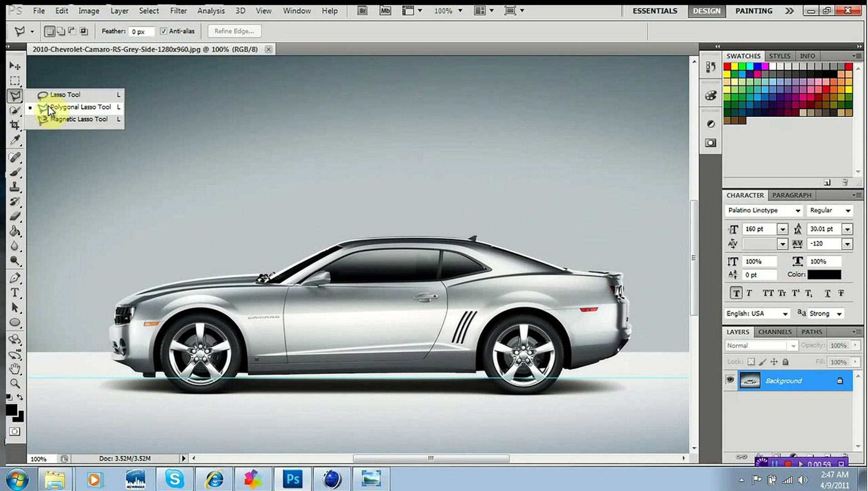Hide the Background layer with eye icon
The height and width of the screenshot is (491, 868).
(730, 380)
